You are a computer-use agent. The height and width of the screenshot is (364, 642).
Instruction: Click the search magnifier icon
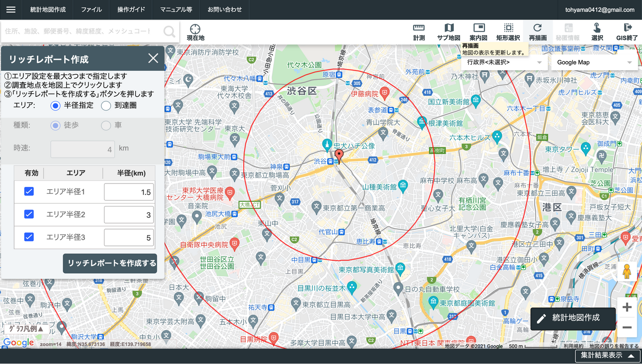point(169,31)
